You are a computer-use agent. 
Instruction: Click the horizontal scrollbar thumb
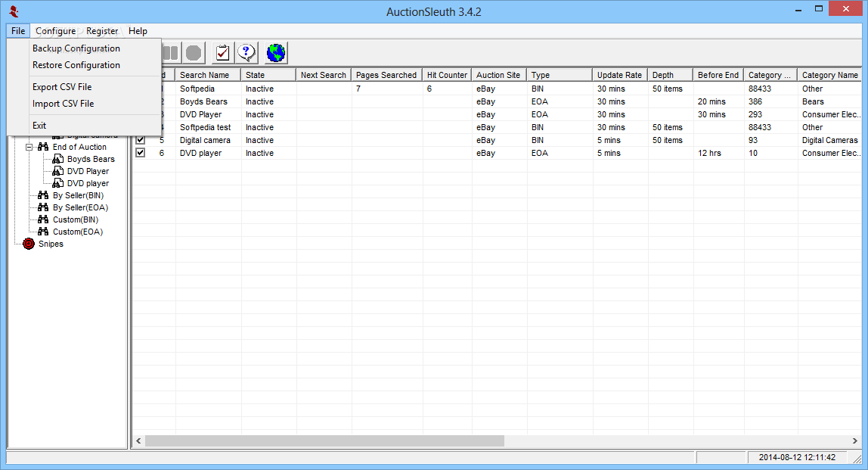point(324,440)
